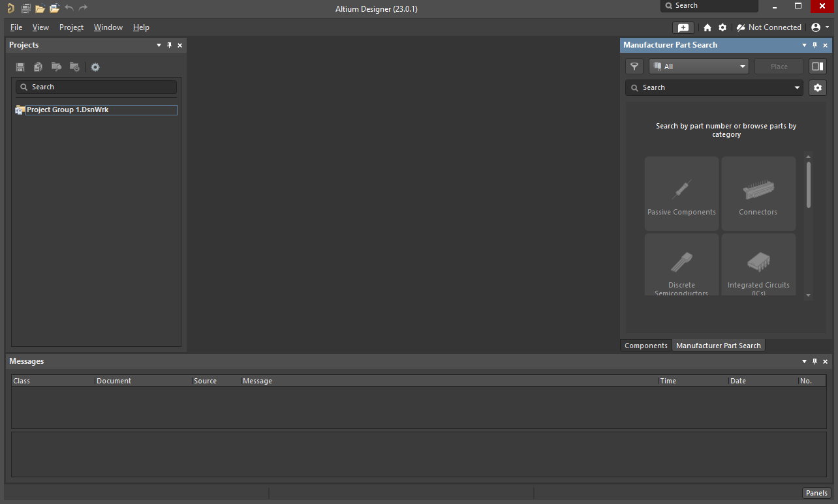This screenshot has height=504, width=838.
Task: Click the category list scrollbar thumb
Action: coord(809,185)
